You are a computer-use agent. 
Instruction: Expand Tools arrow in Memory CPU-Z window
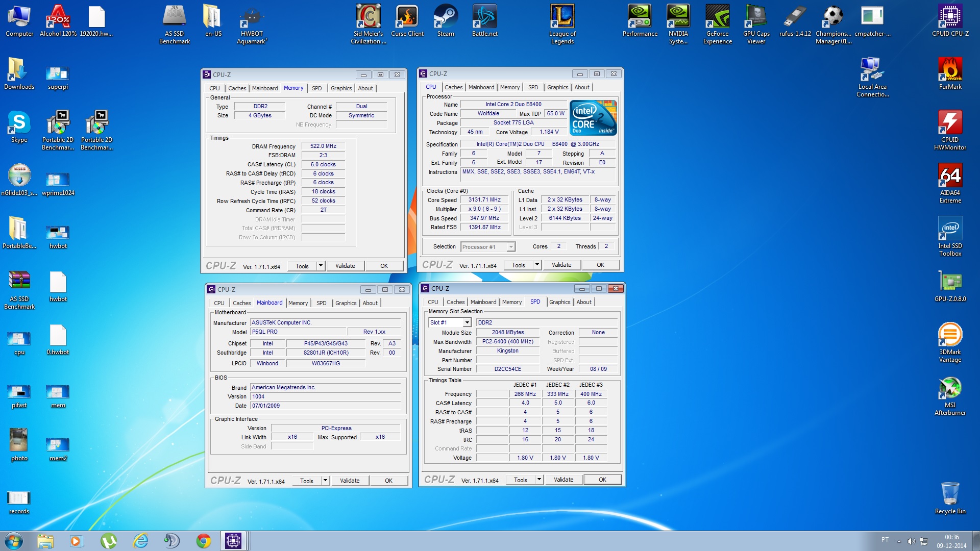tap(321, 266)
